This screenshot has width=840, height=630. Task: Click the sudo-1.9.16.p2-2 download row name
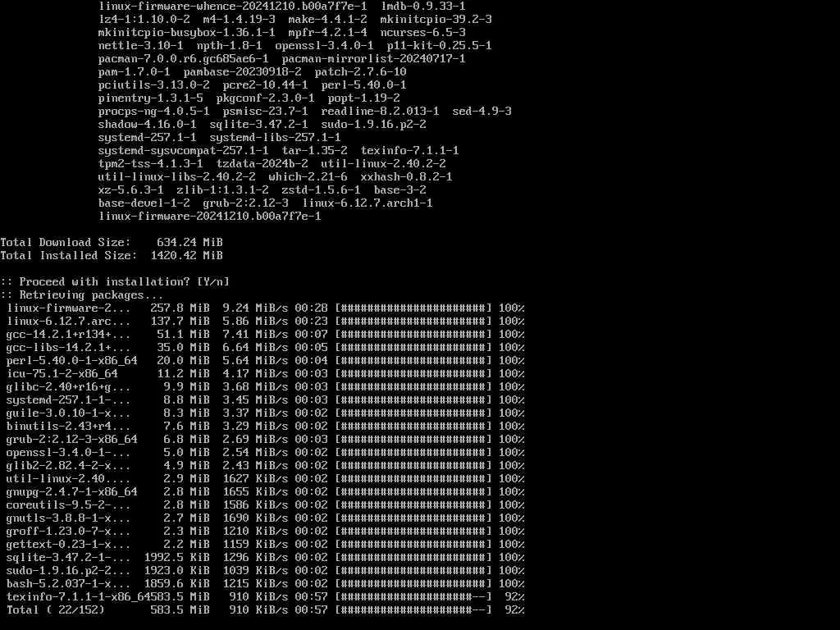click(69, 571)
